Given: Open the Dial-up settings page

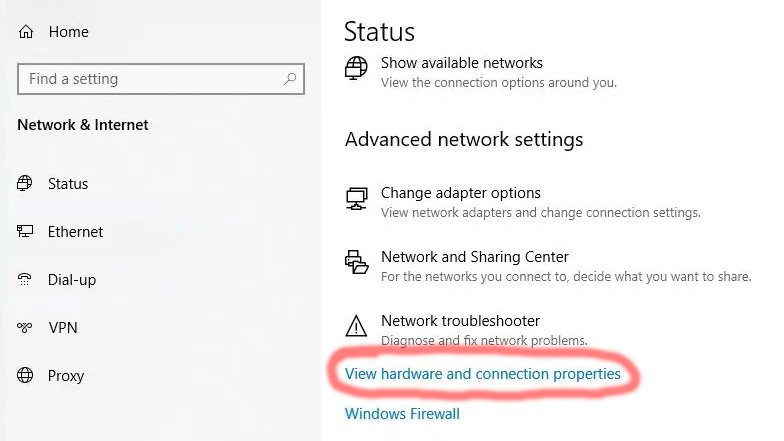Looking at the screenshot, I should [72, 280].
